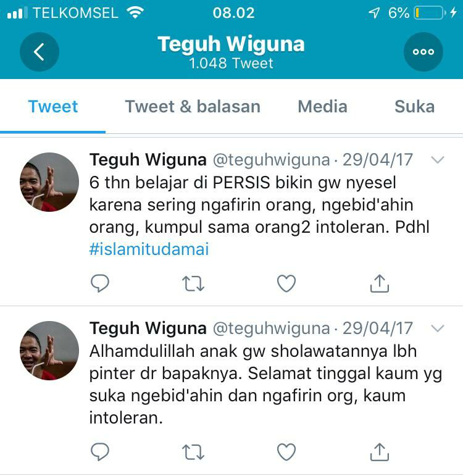Open @teguhwiguna handle on first tweet
The image size is (463, 476).
click(271, 160)
